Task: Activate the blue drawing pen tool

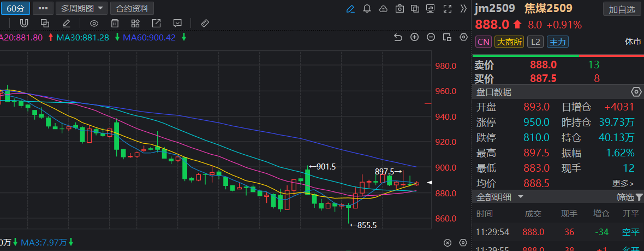Action: point(350,9)
